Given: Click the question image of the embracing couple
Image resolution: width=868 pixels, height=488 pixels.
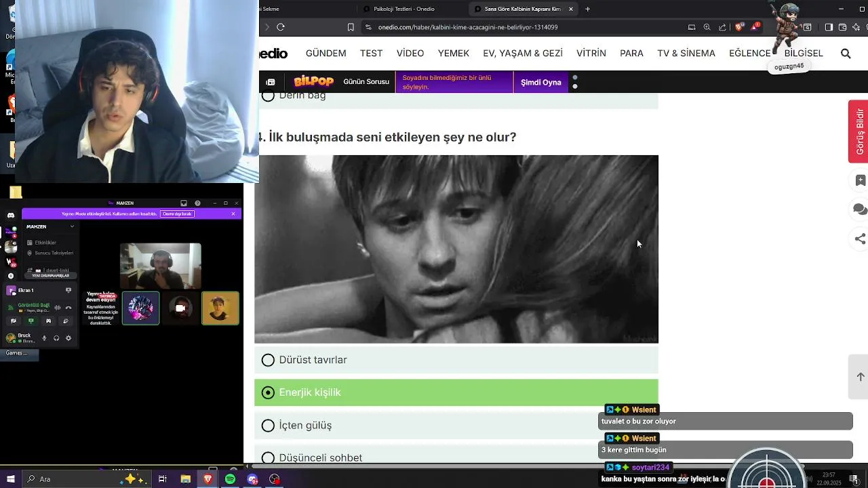Looking at the screenshot, I should pyautogui.click(x=456, y=249).
